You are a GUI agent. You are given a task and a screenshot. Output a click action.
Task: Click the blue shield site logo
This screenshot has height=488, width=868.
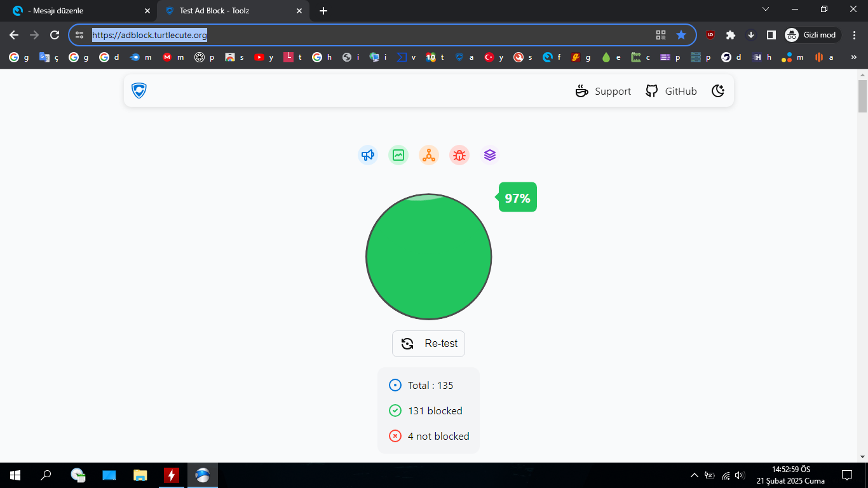click(139, 91)
